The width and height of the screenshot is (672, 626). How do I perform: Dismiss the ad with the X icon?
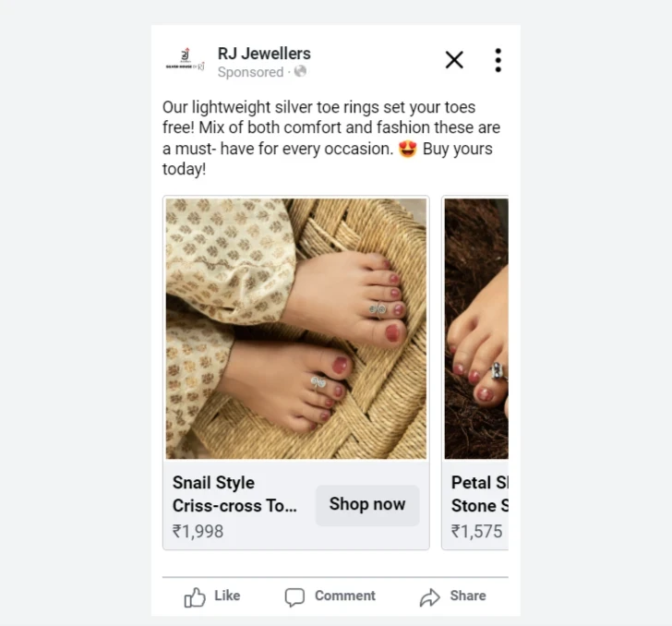tap(454, 60)
